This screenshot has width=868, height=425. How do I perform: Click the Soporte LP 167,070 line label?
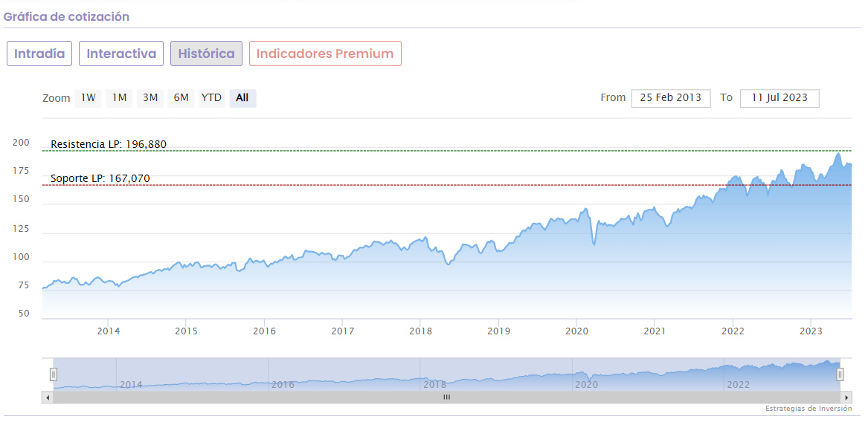coord(100,178)
